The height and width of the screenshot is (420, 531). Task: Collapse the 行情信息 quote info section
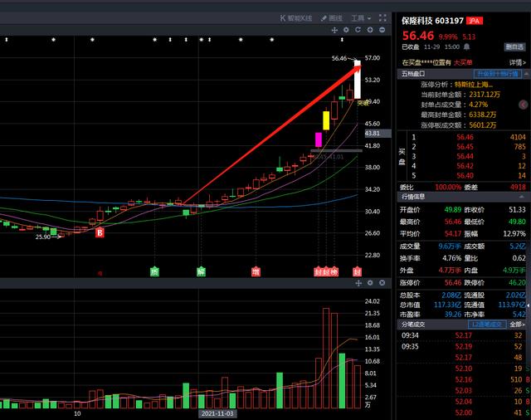[x=522, y=197]
